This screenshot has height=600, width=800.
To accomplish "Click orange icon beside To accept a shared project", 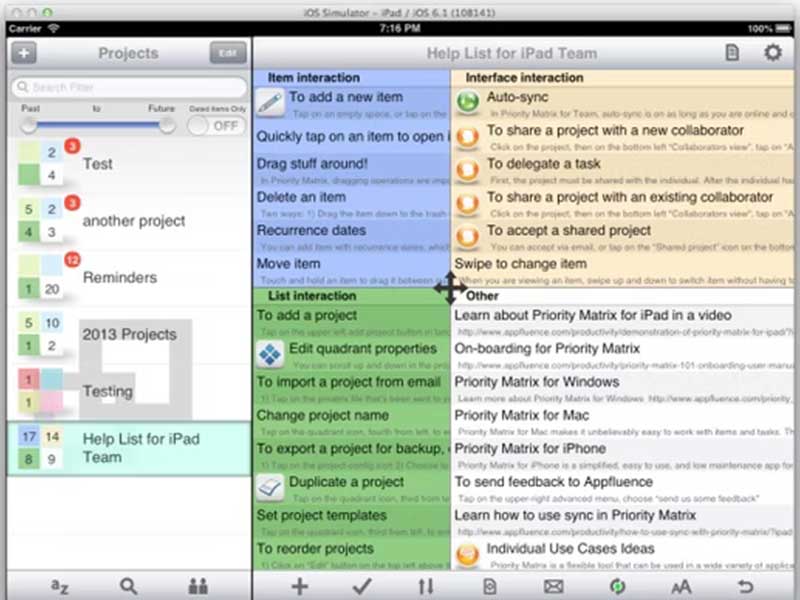I will 467,236.
